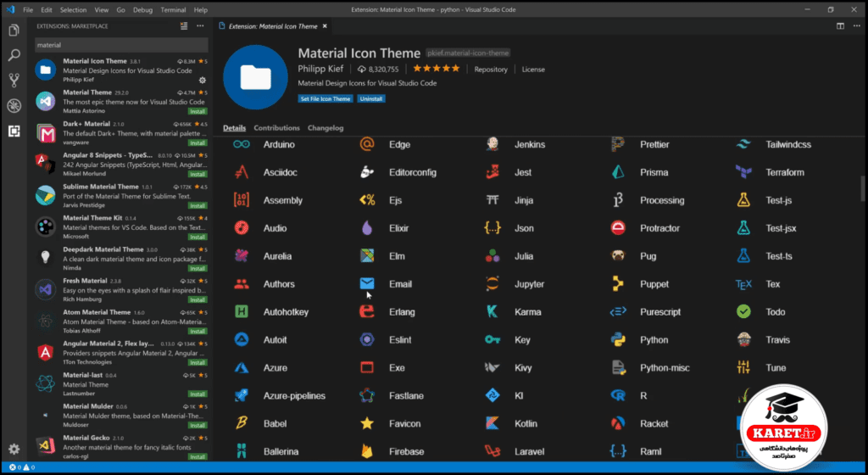
Task: Click the Uninstall button
Action: pos(371,98)
